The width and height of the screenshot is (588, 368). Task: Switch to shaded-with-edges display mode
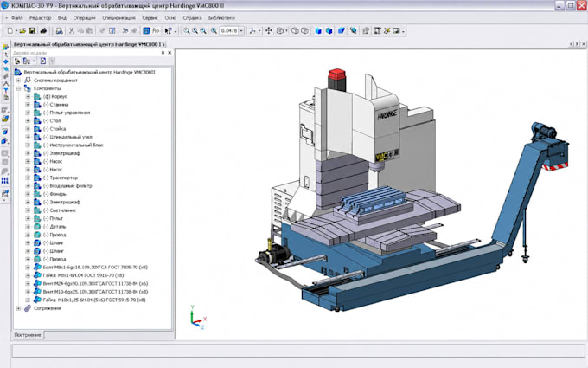point(329,31)
